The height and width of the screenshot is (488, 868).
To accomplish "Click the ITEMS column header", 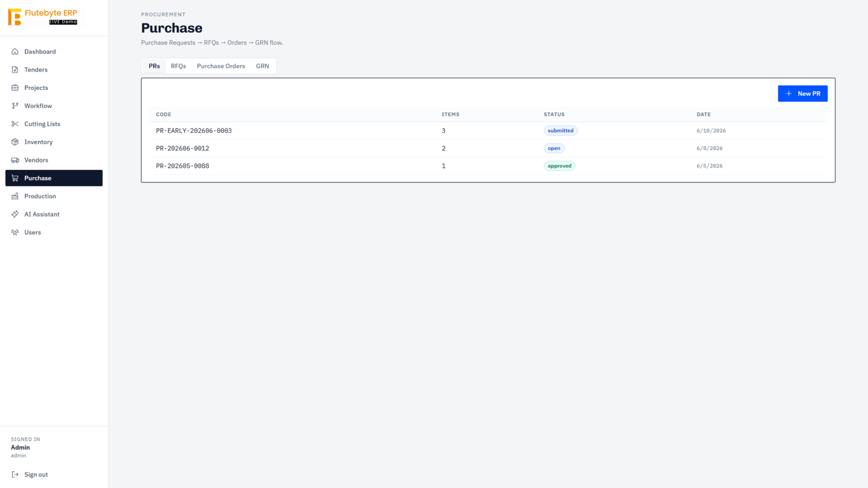I will coord(450,114).
